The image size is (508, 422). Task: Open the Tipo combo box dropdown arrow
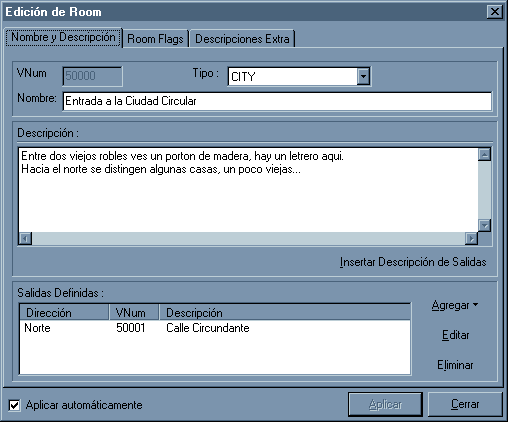(363, 77)
